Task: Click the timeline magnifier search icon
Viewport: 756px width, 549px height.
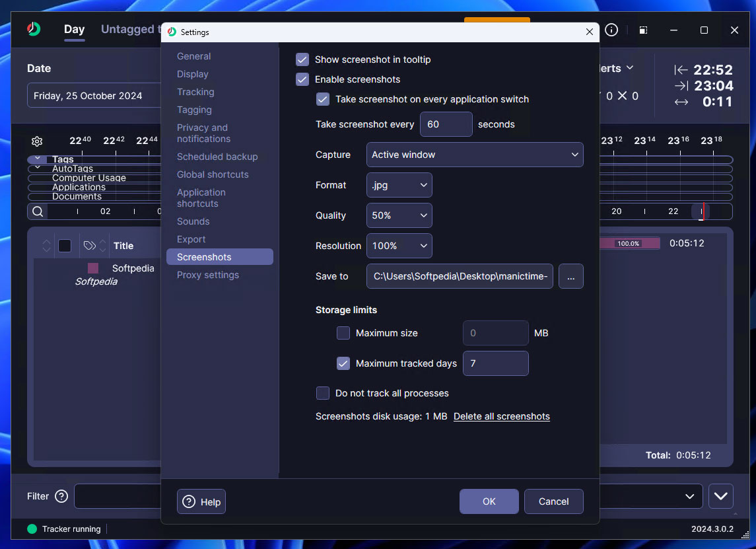Action: click(x=38, y=211)
